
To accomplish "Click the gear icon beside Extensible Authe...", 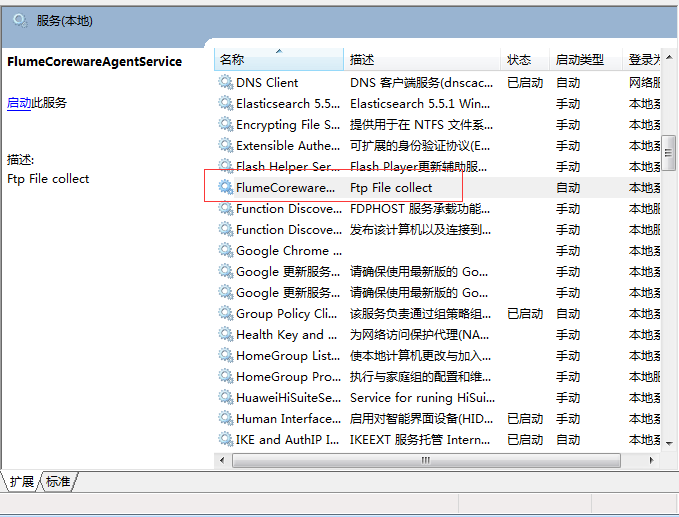I will pyautogui.click(x=226, y=145).
